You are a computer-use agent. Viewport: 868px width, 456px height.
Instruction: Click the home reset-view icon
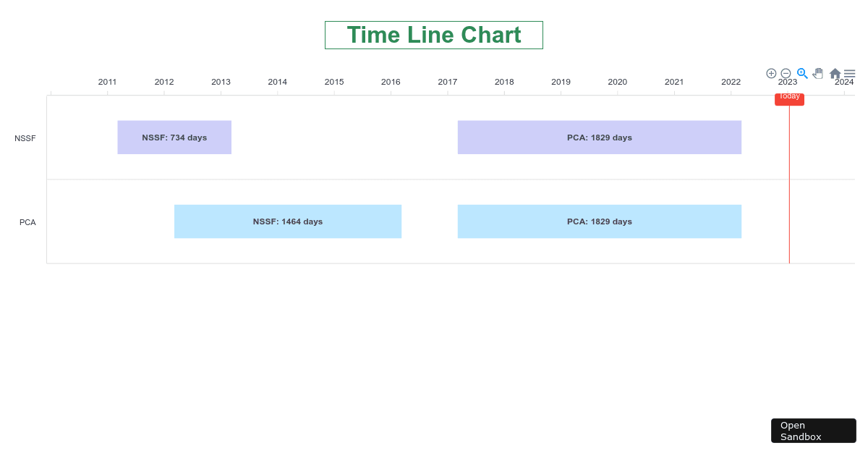point(834,73)
